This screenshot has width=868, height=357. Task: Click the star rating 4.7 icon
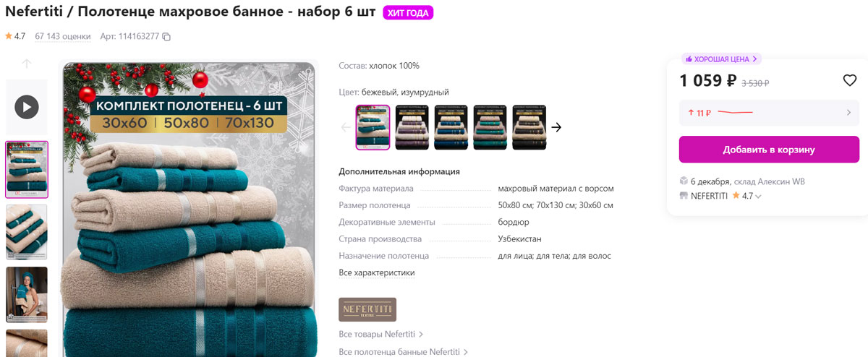click(x=9, y=36)
